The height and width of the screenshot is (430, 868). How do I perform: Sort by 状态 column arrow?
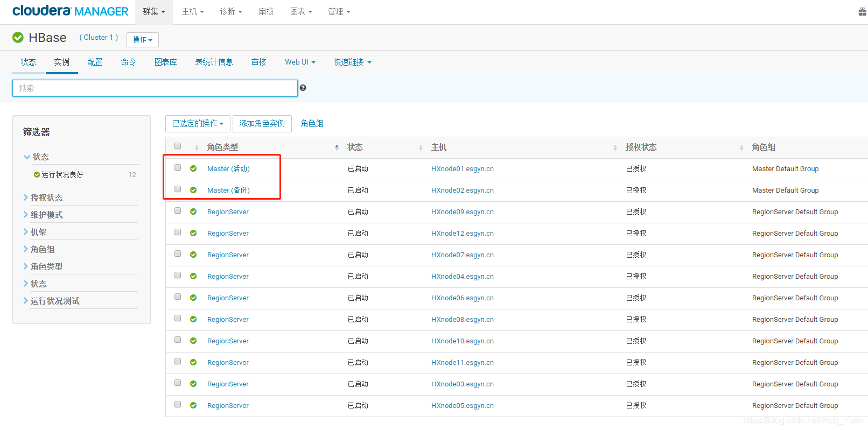(x=421, y=147)
